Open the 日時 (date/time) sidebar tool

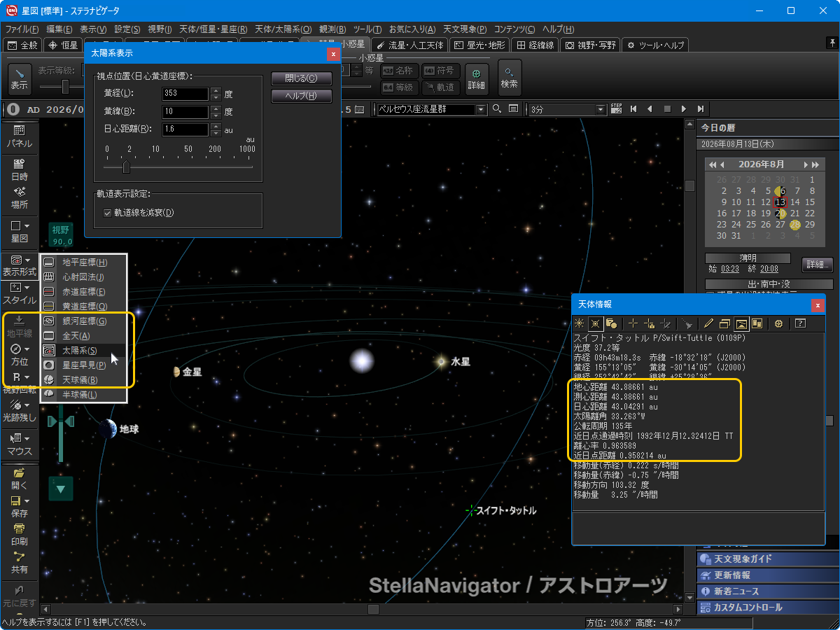coord(19,170)
